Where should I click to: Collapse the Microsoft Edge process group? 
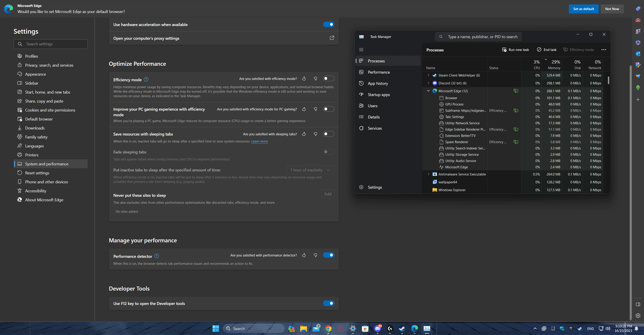click(428, 91)
